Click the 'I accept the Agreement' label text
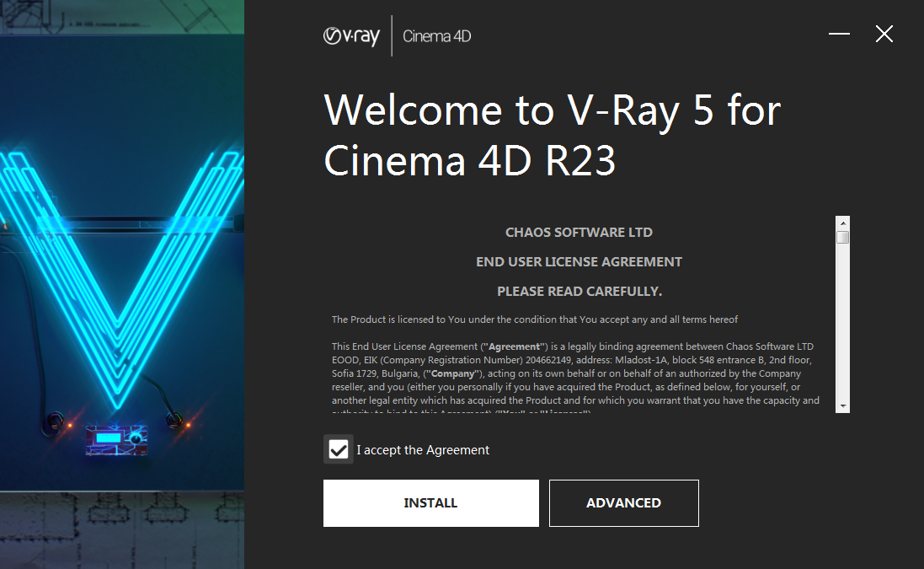This screenshot has height=569, width=924. [x=423, y=450]
